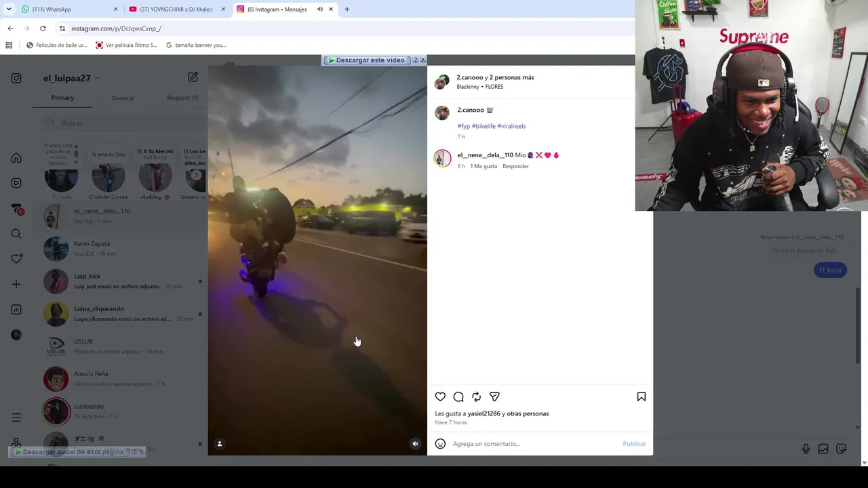Focus the Agrega un comentario field

pos(534,444)
